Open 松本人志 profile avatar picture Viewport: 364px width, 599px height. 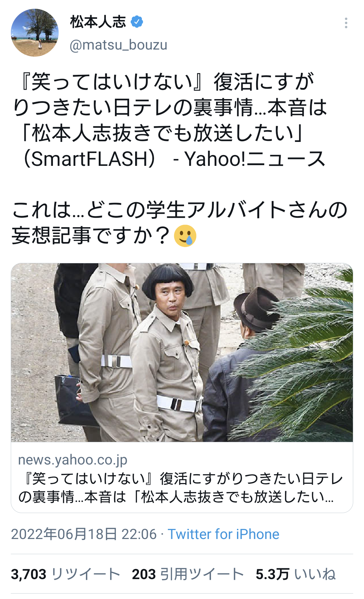point(35,33)
